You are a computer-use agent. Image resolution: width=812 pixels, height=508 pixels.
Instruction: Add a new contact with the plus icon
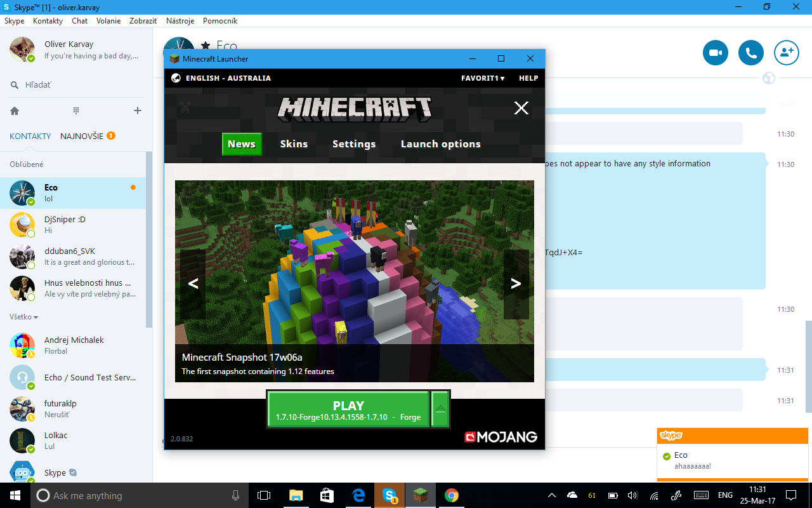point(137,110)
